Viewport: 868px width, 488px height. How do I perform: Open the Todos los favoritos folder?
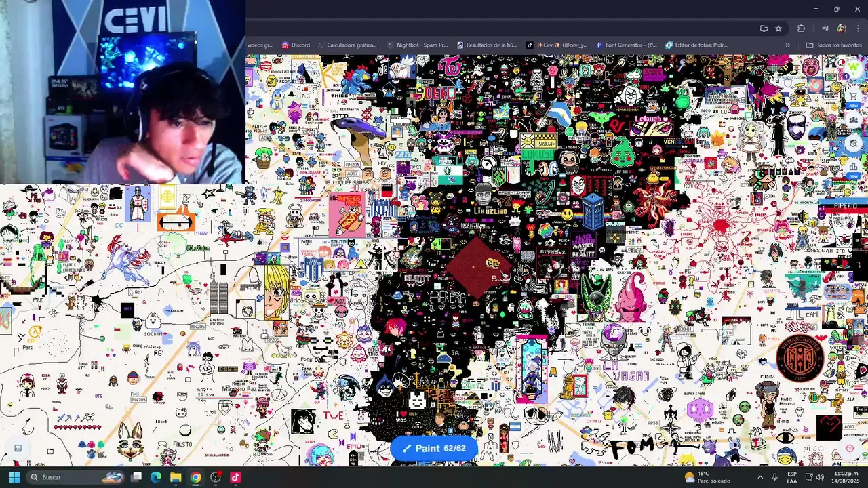[834, 45]
